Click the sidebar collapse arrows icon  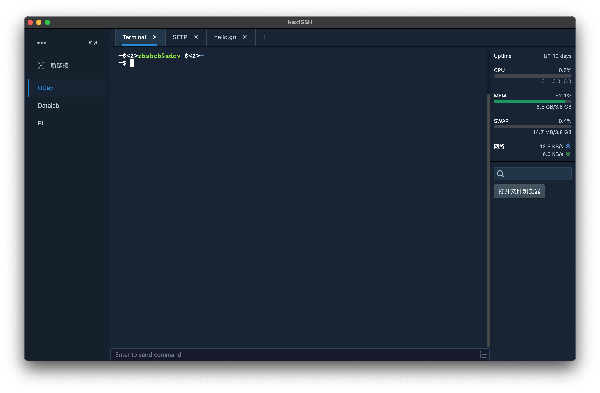[x=93, y=43]
